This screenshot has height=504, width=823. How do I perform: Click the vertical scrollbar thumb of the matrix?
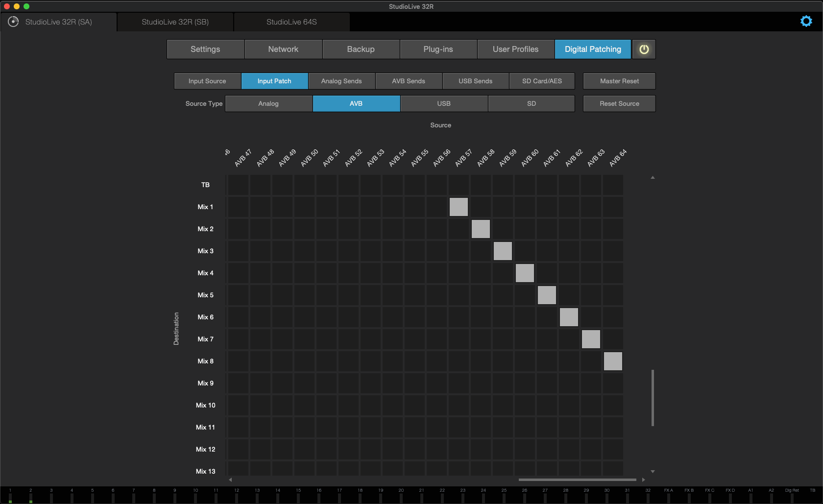point(653,398)
